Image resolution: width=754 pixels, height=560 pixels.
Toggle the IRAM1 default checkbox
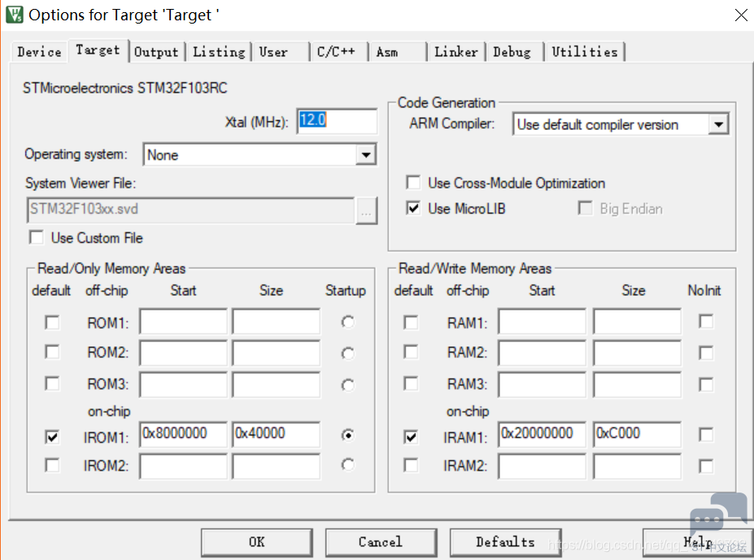coord(411,437)
